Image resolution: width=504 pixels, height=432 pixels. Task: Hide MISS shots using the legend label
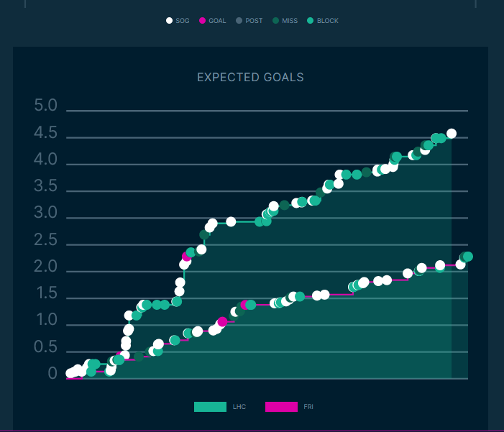click(x=290, y=21)
